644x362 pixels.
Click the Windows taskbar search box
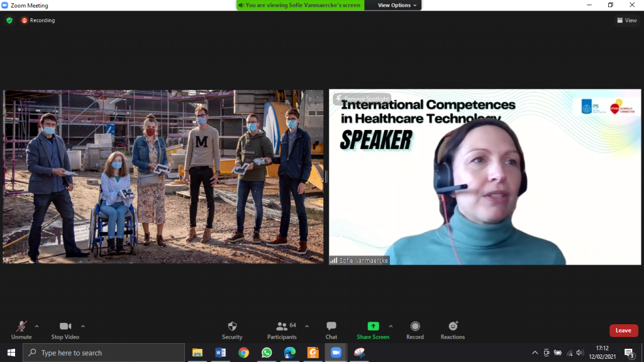click(104, 353)
